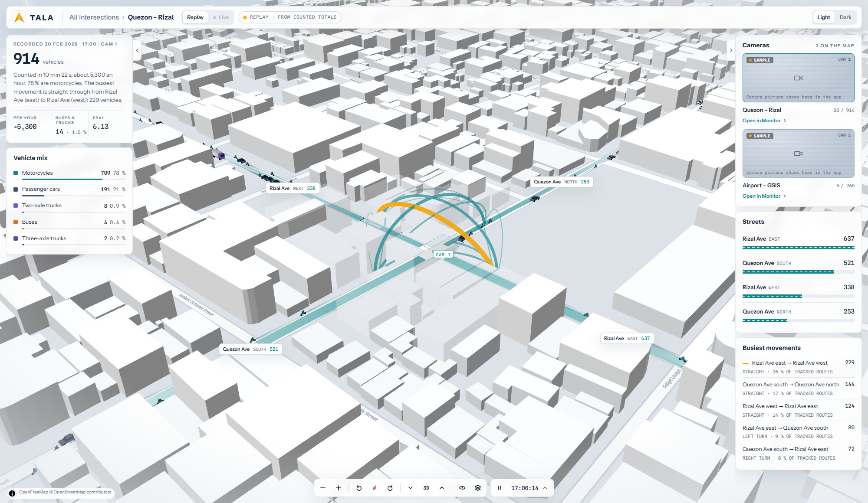
Task: Select Quezon Ave North street row
Action: click(798, 316)
